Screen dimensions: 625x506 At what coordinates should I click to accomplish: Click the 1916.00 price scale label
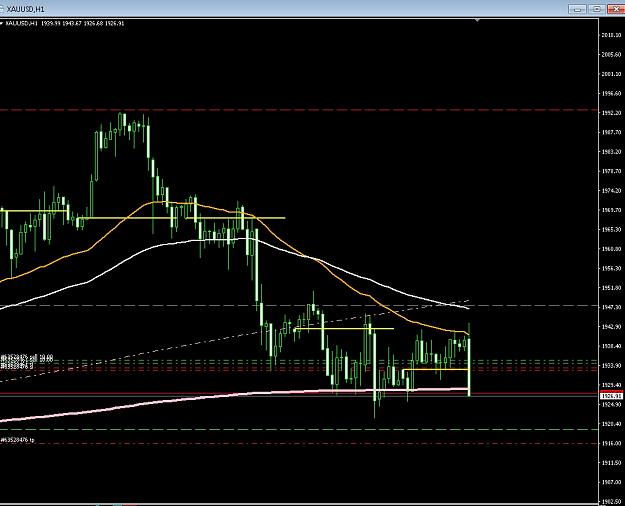[611, 443]
